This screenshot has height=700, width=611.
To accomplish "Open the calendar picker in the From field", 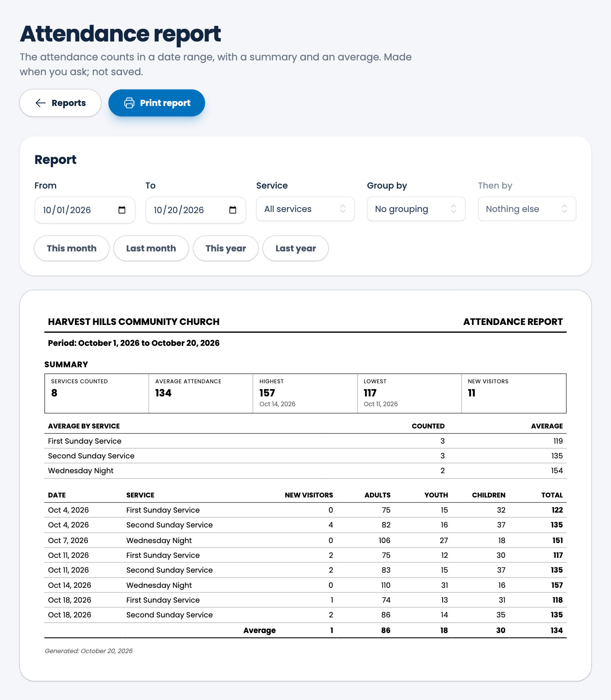I will tap(122, 210).
